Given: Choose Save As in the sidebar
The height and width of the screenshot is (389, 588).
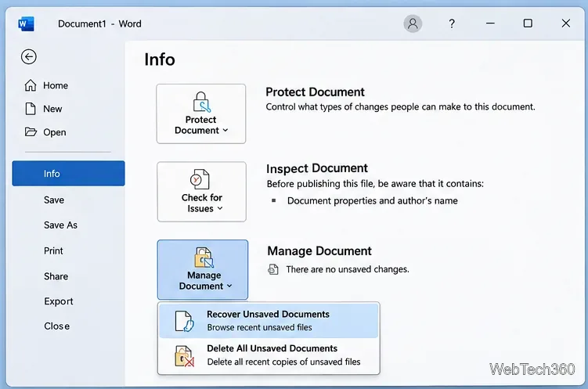Looking at the screenshot, I should [60, 225].
